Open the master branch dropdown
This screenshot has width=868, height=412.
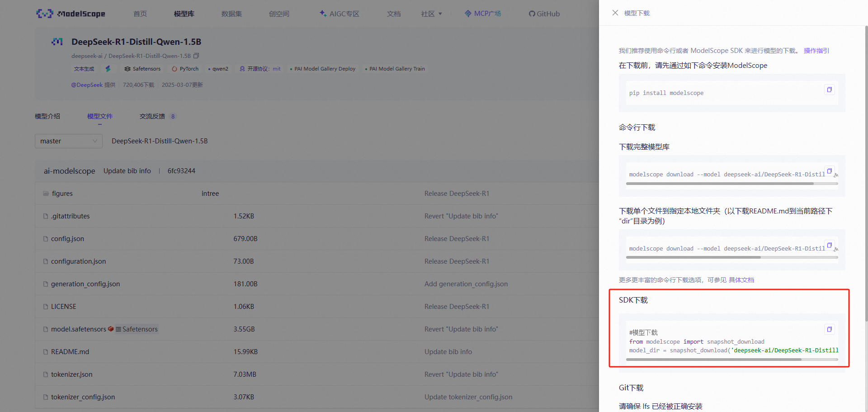click(69, 141)
